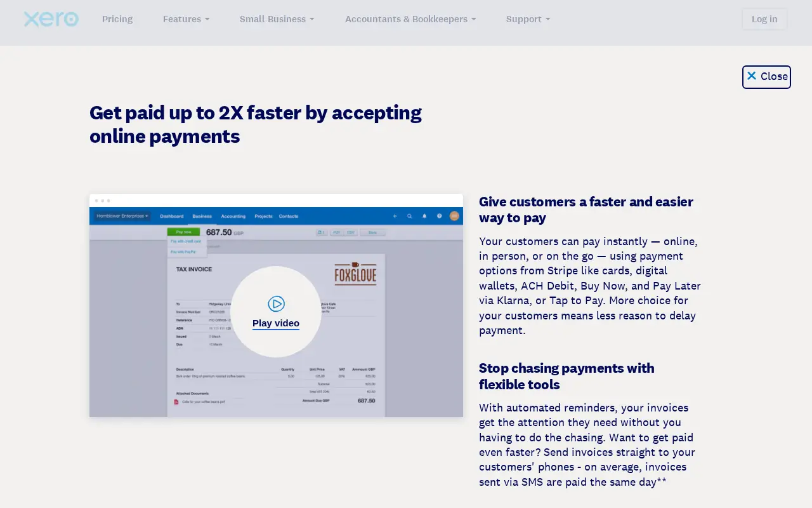Click the paragraph starting 'With automated reminders'

[x=587, y=444]
